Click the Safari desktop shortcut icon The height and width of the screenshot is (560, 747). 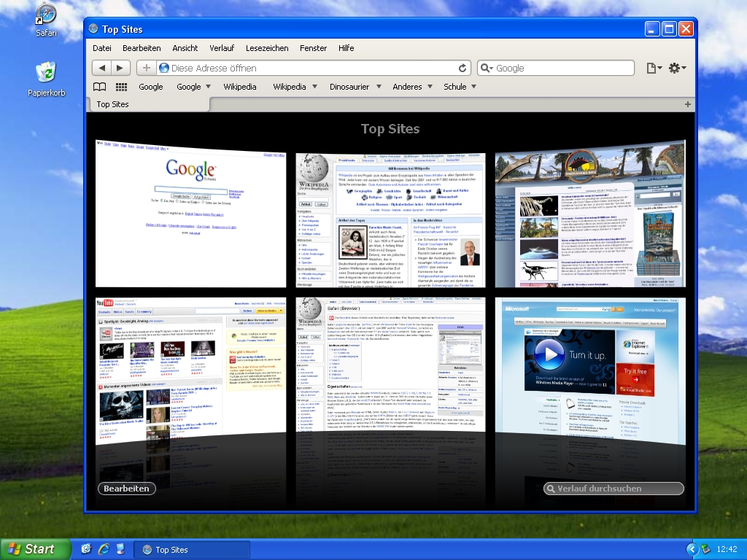point(46,15)
